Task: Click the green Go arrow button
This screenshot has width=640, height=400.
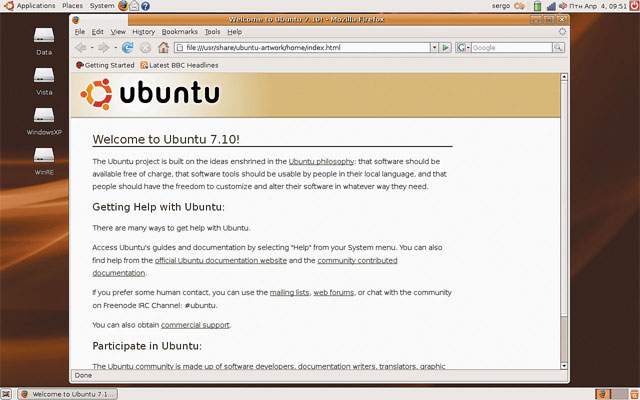Action: click(445, 48)
